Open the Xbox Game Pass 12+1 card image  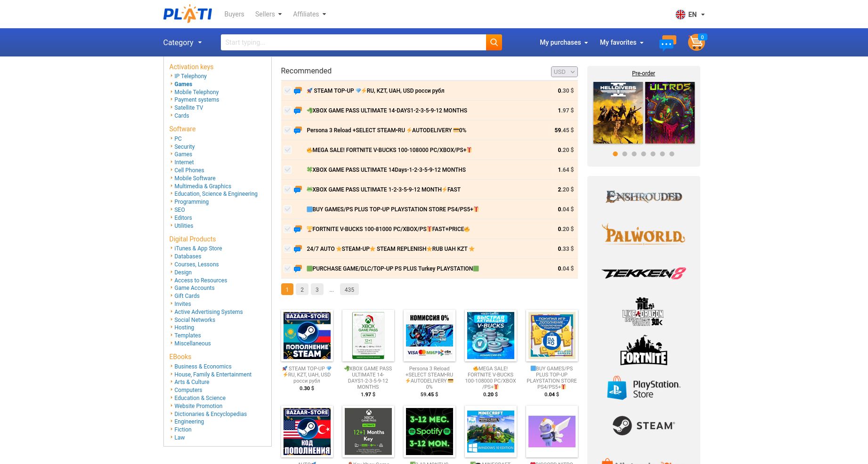point(368,336)
